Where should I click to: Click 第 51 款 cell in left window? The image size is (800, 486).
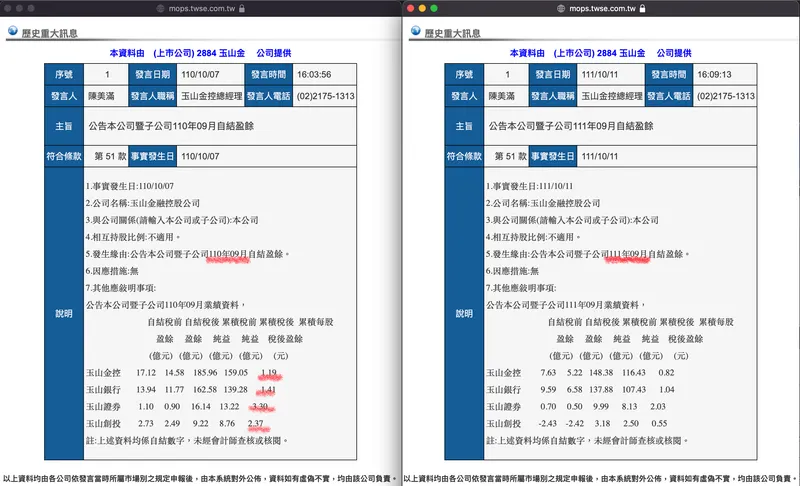[106, 156]
